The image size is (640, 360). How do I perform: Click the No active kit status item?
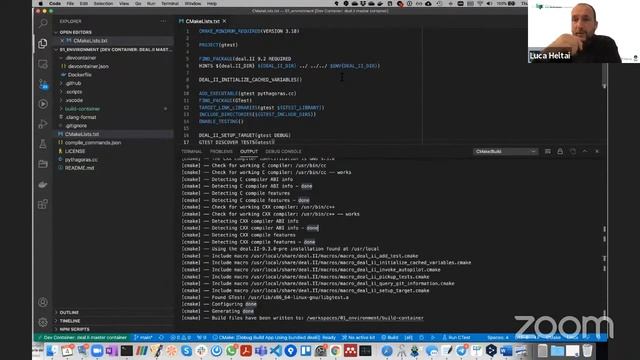click(x=358, y=338)
